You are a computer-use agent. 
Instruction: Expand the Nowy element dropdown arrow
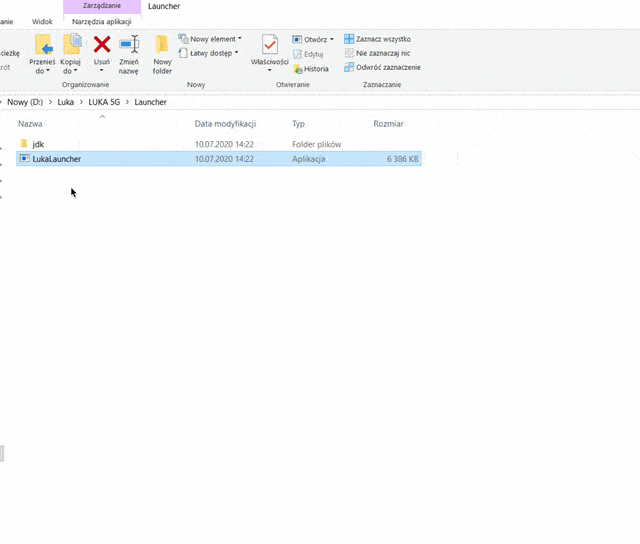[x=240, y=38]
